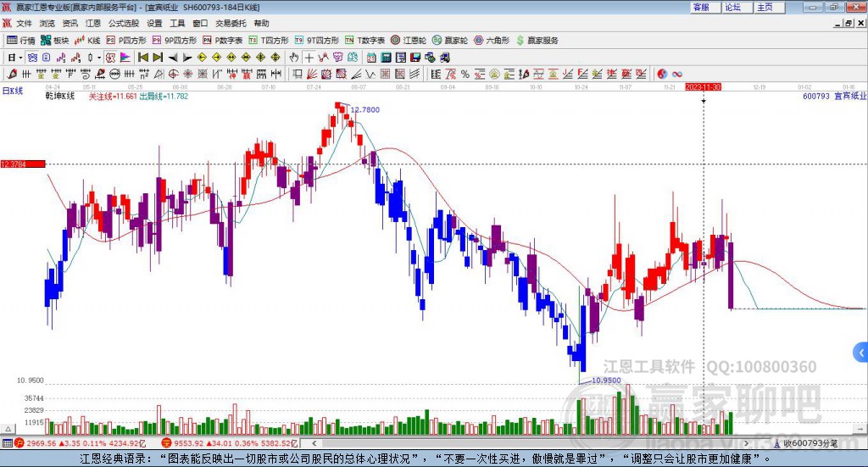868x467 pixels.
Task: Click the yin-yang Taiji tool icon
Action: pyautogui.click(x=662, y=74)
